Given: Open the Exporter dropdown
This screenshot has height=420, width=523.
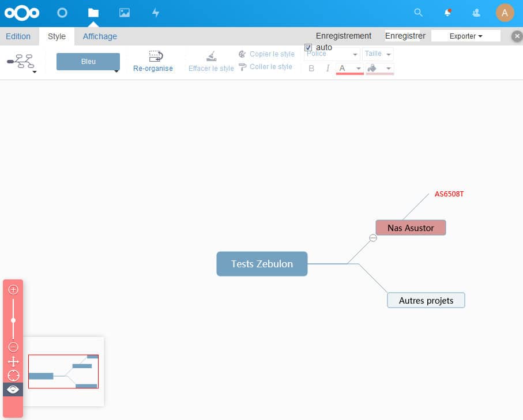Looking at the screenshot, I should pos(465,36).
